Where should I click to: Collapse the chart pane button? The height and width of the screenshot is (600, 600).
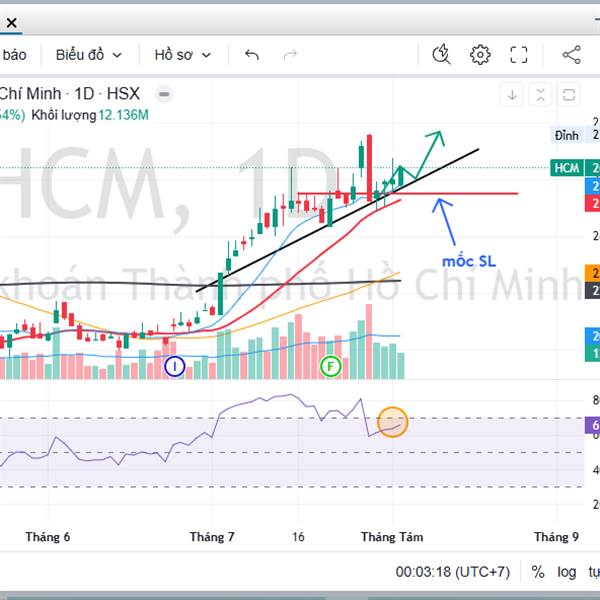pos(540,95)
